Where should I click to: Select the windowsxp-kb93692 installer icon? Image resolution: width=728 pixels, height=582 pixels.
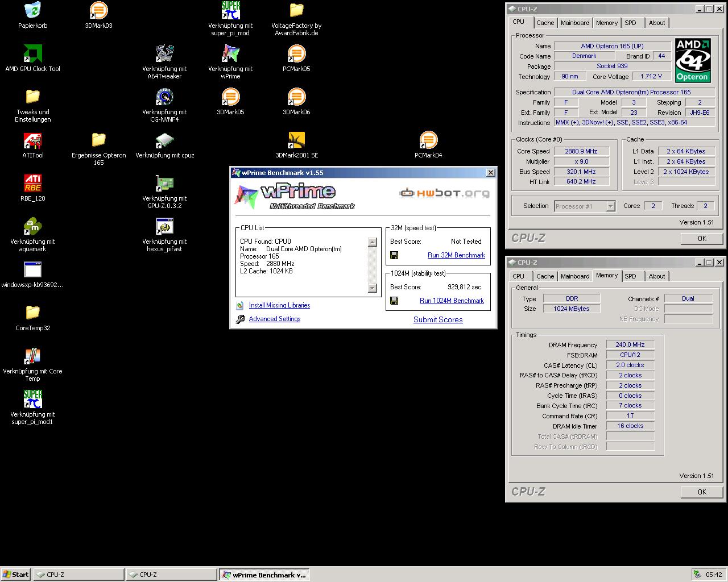click(x=32, y=269)
